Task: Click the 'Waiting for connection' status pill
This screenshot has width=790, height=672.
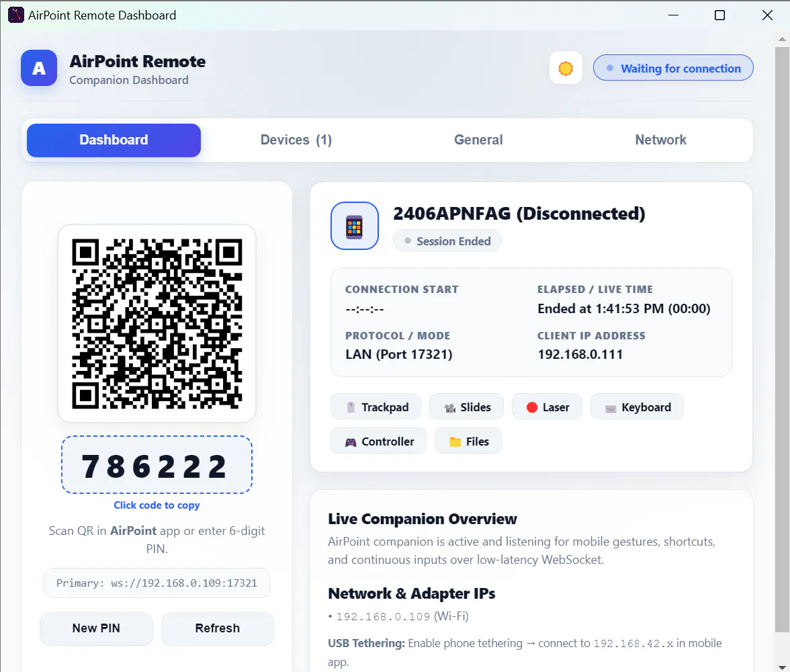Action: tap(673, 68)
